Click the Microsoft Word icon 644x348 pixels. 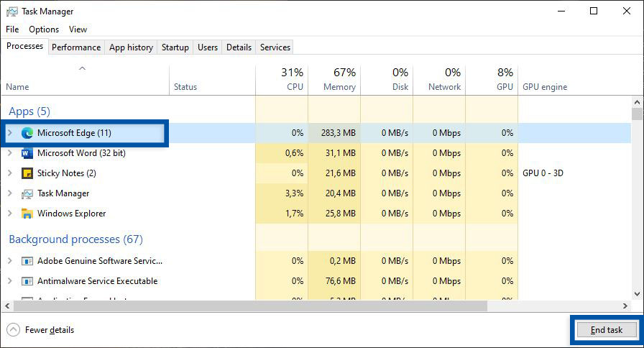(x=27, y=153)
